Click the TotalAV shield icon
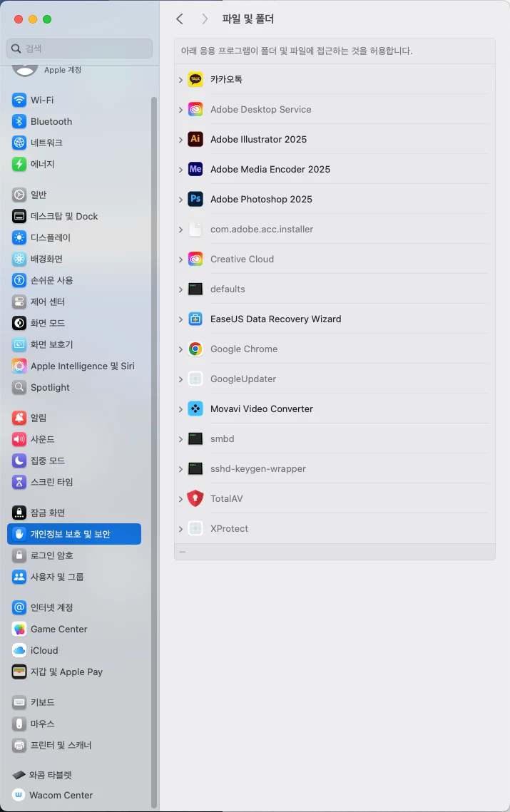Image resolution: width=510 pixels, height=812 pixels. [195, 499]
